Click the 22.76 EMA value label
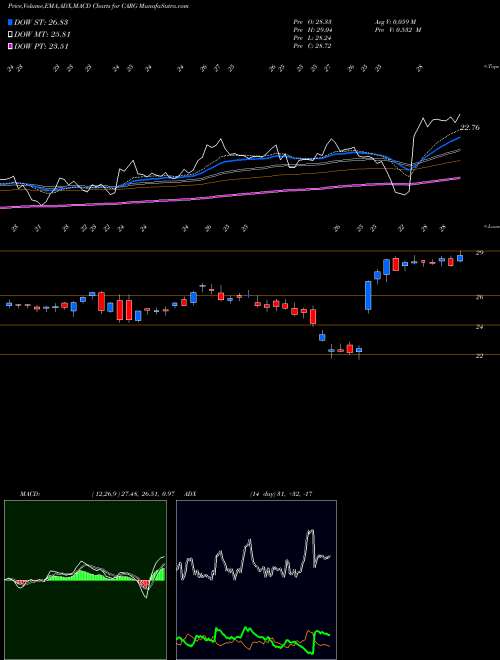Viewport: 500px width, 660px height. 469,128
